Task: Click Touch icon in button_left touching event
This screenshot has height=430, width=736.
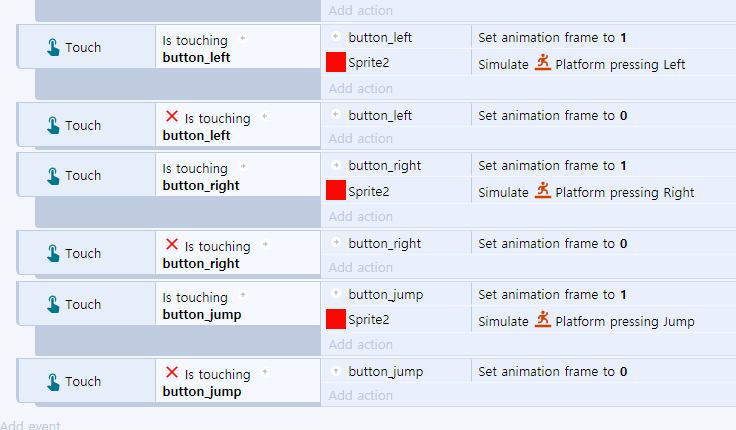Action: click(x=53, y=47)
